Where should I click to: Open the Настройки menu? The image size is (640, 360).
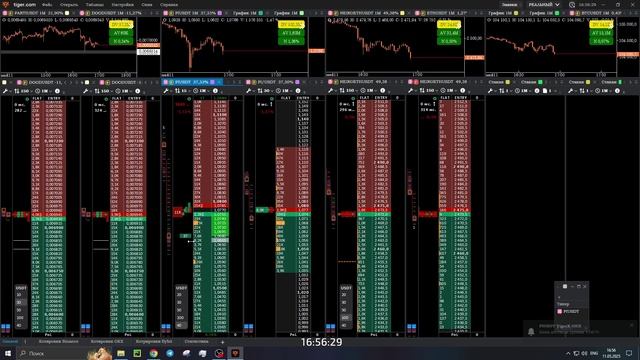[122, 4]
